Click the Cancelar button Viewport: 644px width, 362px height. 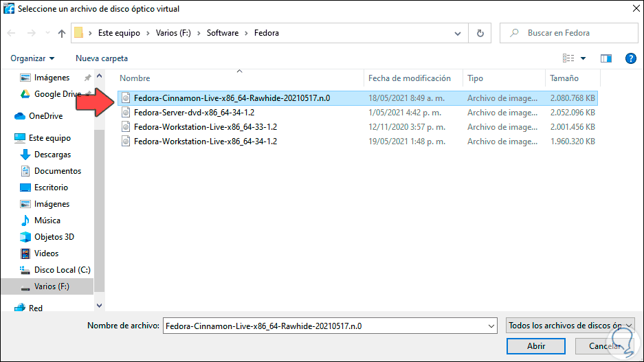(x=604, y=346)
